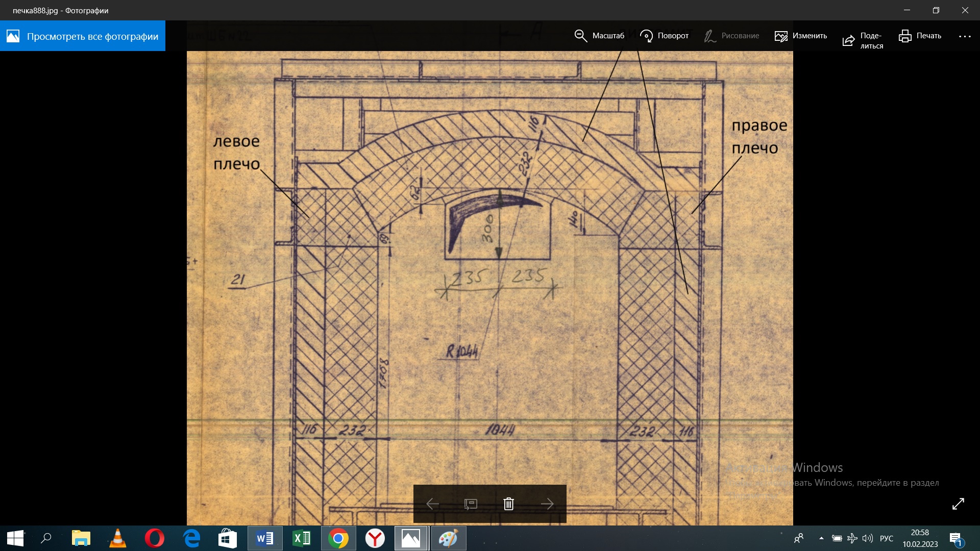
Task: Open the Windows Start menu
Action: [x=15, y=538]
